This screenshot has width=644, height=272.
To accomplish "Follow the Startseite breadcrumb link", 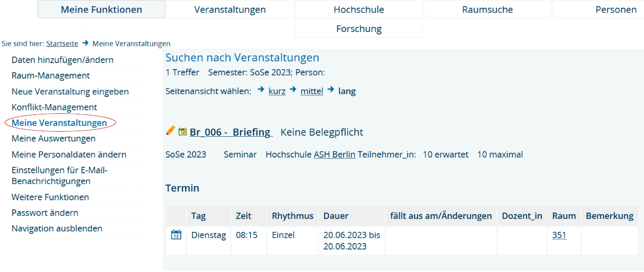I will click(x=62, y=44).
